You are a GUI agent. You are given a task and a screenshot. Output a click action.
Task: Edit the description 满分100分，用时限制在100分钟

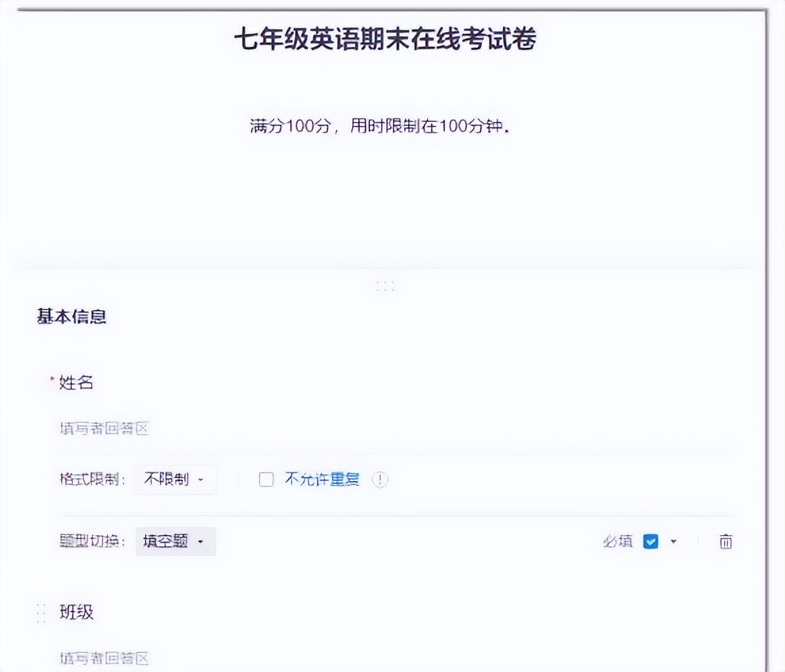[380, 125]
